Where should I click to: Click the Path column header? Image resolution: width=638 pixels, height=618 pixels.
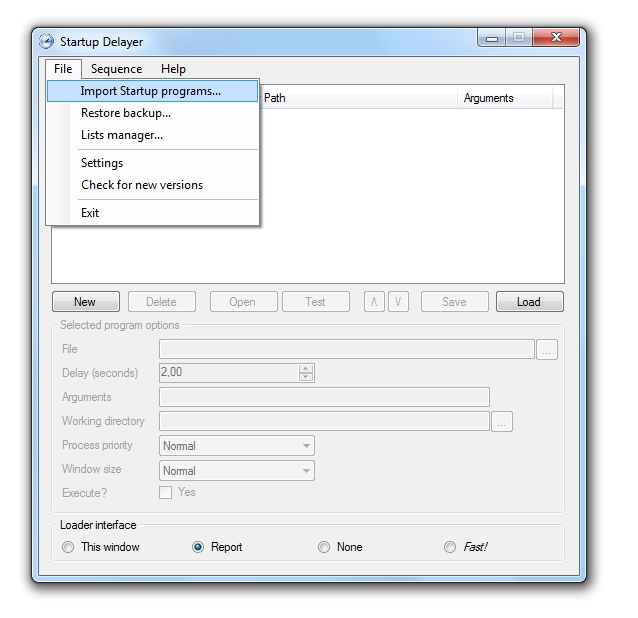(x=358, y=98)
